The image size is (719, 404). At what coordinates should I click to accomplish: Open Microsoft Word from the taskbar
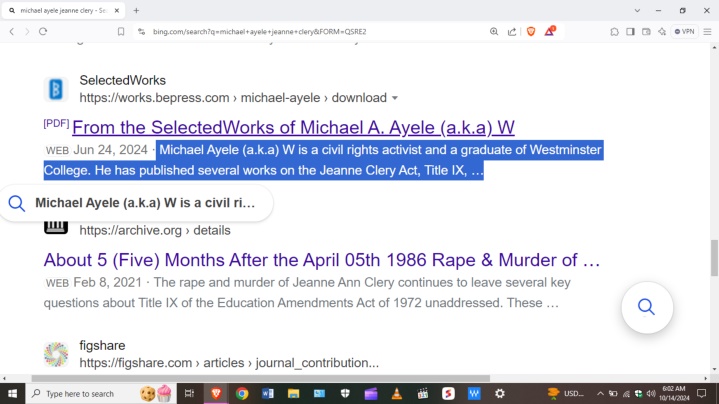(x=268, y=393)
